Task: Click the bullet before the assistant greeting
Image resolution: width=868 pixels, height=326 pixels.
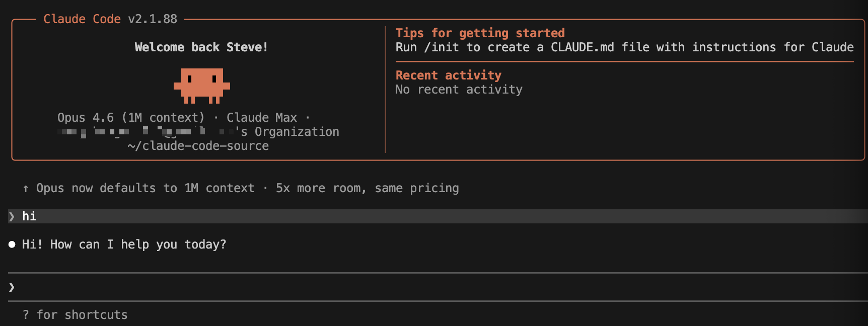Action: point(11,244)
